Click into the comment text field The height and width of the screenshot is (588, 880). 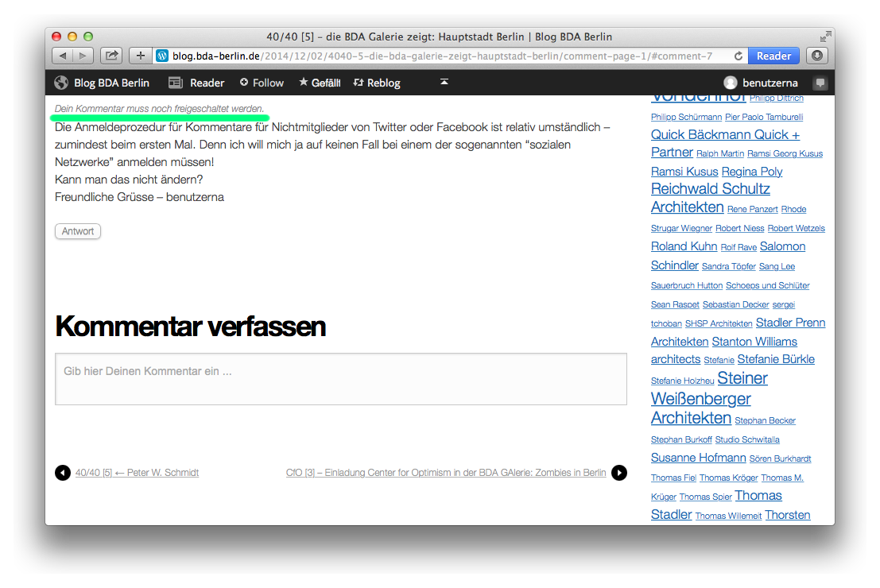click(x=340, y=379)
